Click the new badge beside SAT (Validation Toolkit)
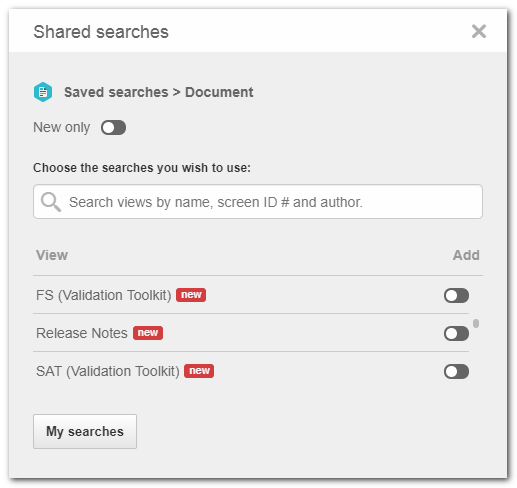The image size is (517, 488). click(199, 371)
